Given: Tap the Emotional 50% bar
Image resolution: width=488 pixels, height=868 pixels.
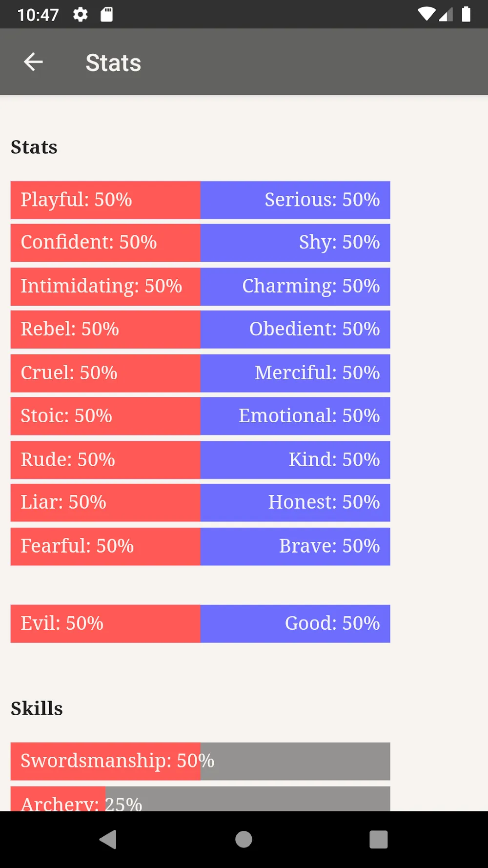Looking at the screenshot, I should point(295,416).
